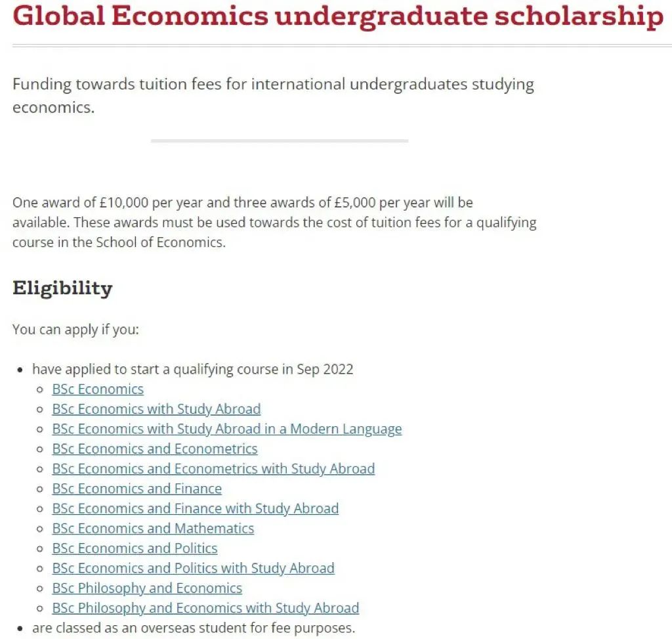Click the overseas student for fee purposes bullet

click(194, 628)
